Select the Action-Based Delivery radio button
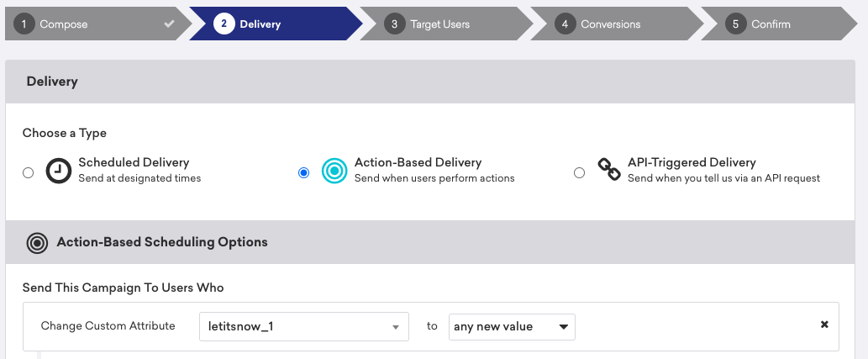This screenshot has height=359, width=868. pos(303,172)
